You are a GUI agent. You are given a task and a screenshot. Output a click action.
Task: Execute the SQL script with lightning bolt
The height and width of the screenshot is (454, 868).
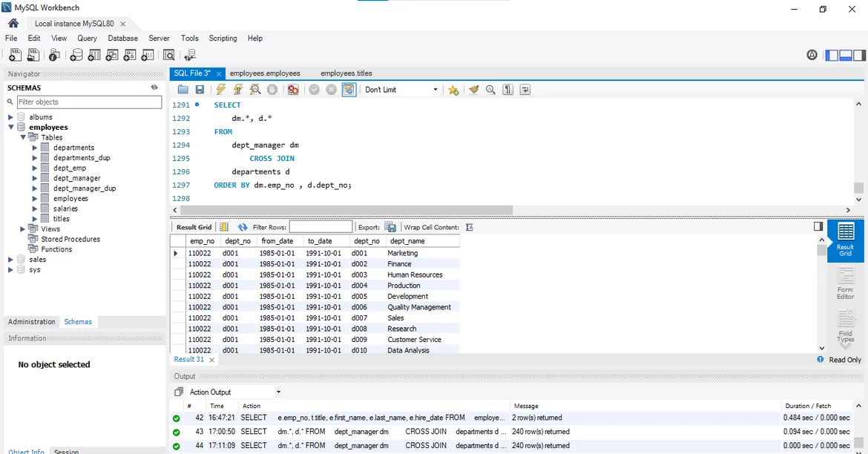[x=220, y=90]
